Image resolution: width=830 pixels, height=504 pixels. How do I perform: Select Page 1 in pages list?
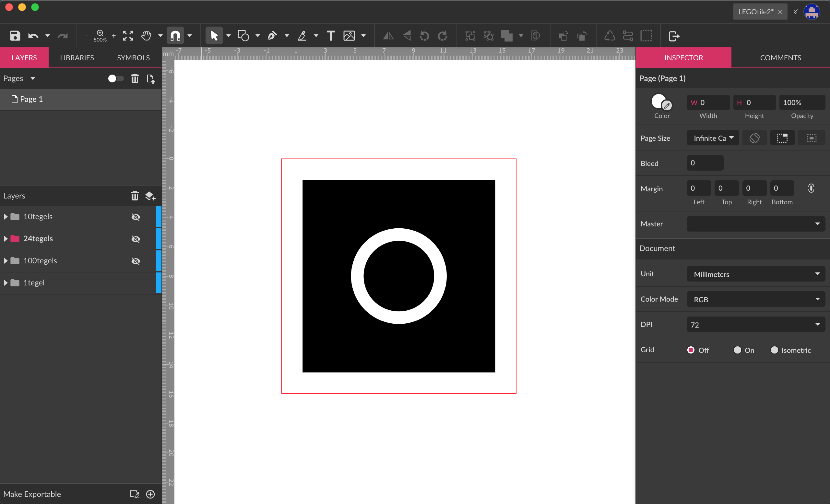[31, 99]
